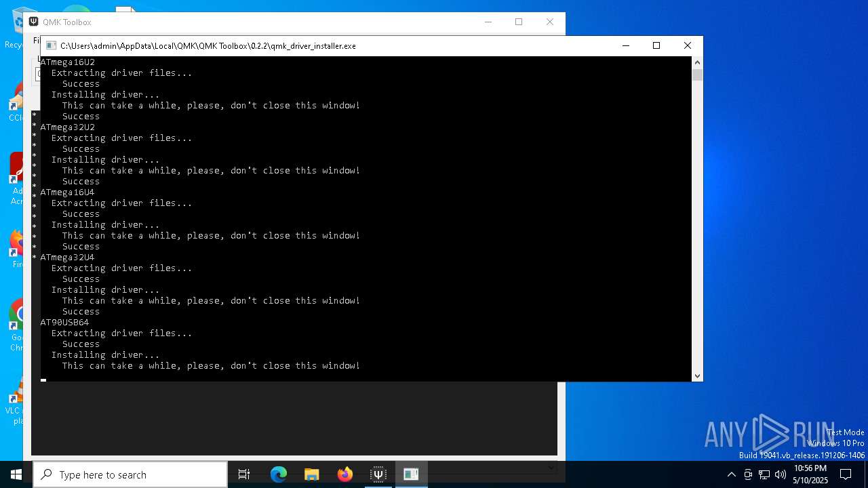The width and height of the screenshot is (868, 488).
Task: Open the notification center
Action: click(846, 474)
